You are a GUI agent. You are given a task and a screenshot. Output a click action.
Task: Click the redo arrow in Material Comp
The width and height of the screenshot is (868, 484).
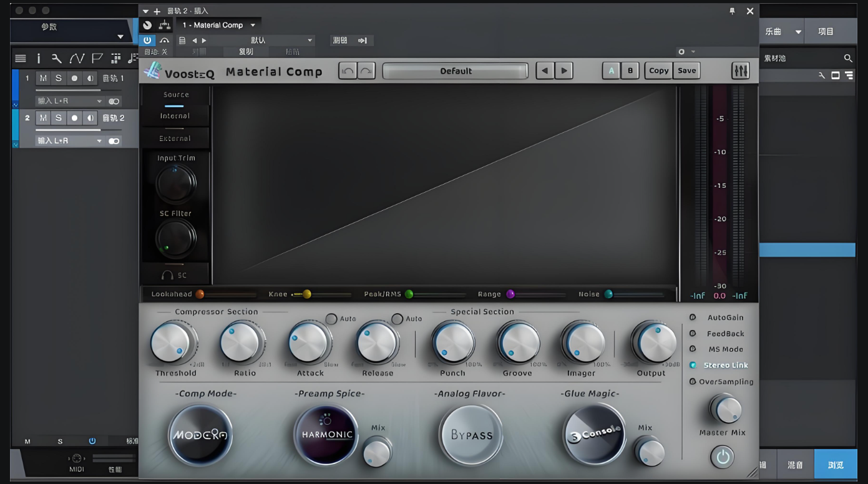[366, 71]
